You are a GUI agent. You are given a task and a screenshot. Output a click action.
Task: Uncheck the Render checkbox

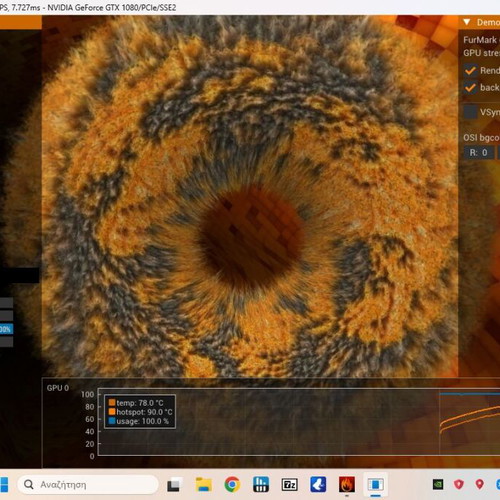[x=470, y=70]
